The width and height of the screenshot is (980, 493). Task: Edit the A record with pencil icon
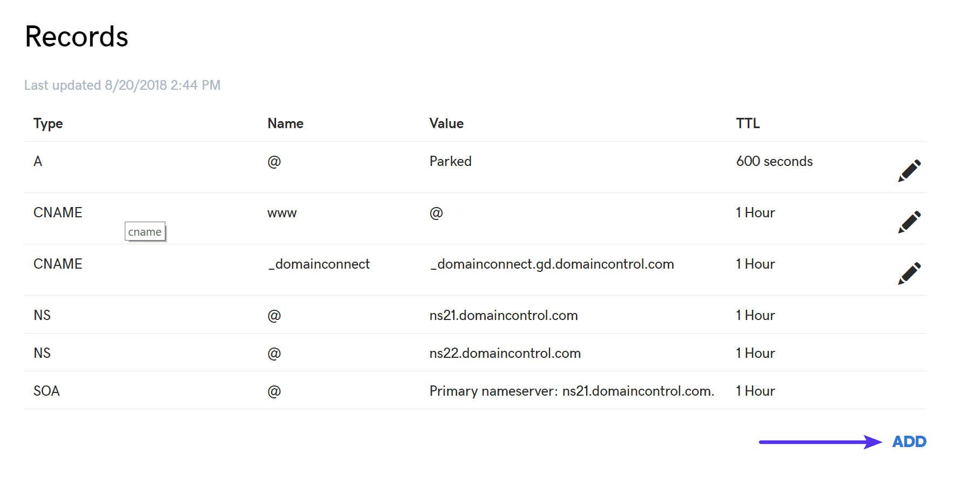[909, 171]
